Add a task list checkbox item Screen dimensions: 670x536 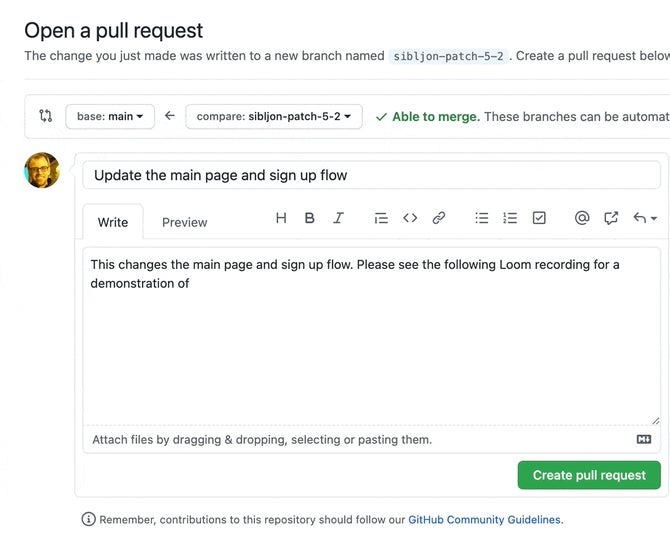tap(539, 218)
